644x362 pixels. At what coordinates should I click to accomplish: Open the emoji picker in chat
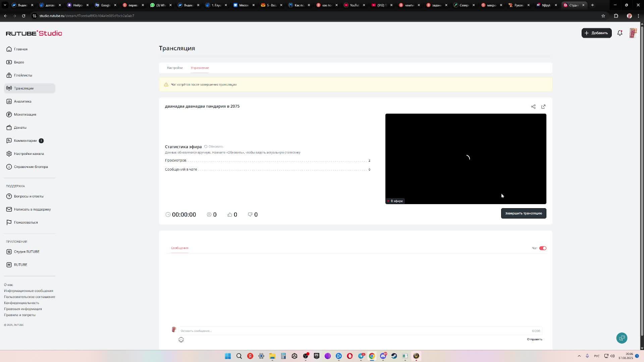pyautogui.click(x=181, y=340)
